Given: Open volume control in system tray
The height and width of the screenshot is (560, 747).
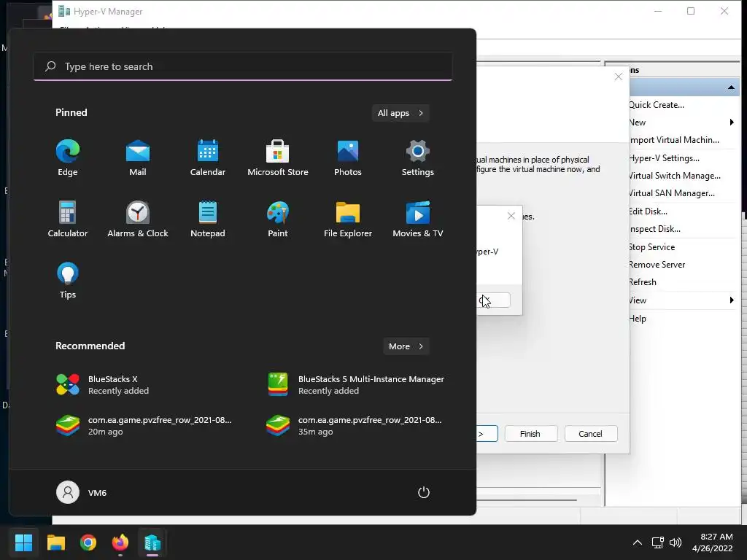Looking at the screenshot, I should pyautogui.click(x=675, y=542).
